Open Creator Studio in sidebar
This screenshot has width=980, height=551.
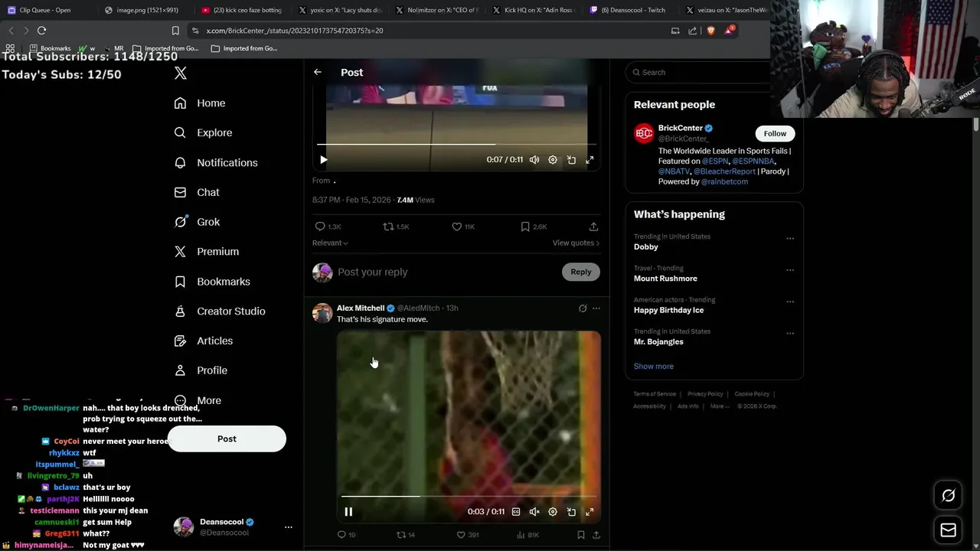coord(220,311)
